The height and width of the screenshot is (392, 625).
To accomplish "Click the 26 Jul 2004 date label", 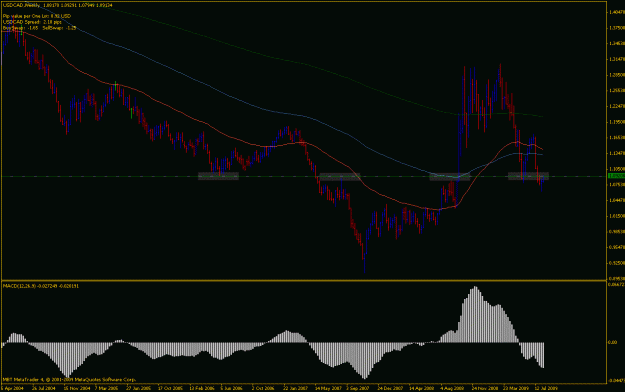I will (43, 388).
